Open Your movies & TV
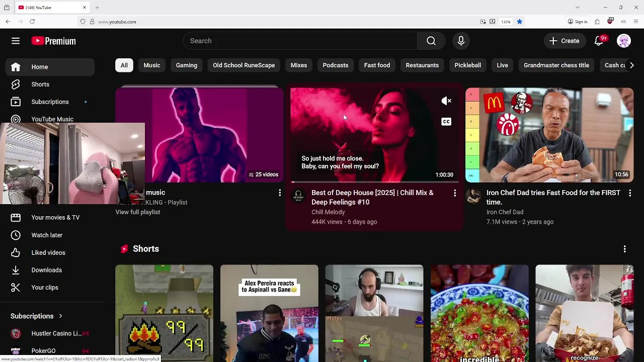 click(x=50, y=218)
